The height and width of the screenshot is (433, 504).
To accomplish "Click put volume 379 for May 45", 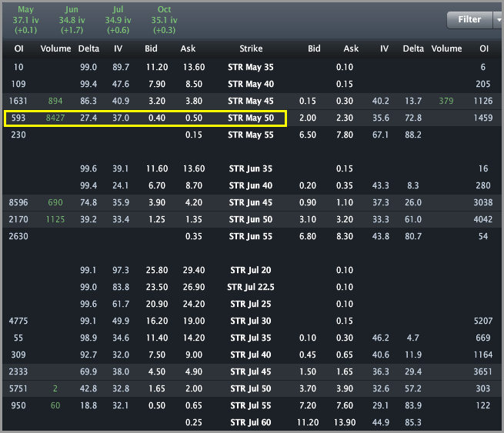I will point(446,101).
